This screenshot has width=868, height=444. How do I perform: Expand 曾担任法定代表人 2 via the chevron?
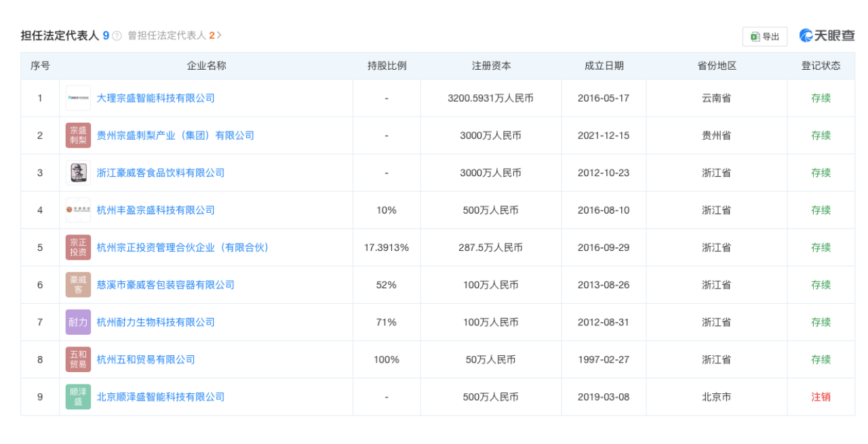point(220,37)
